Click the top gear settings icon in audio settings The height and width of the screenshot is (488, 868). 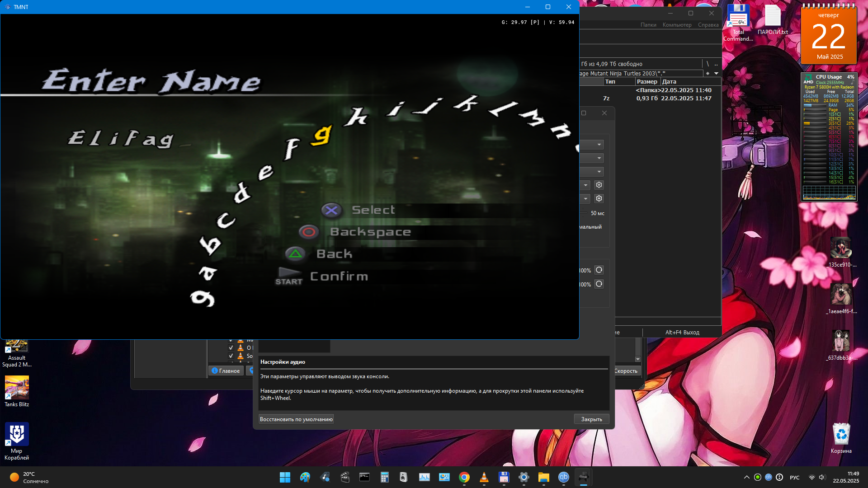point(599,185)
